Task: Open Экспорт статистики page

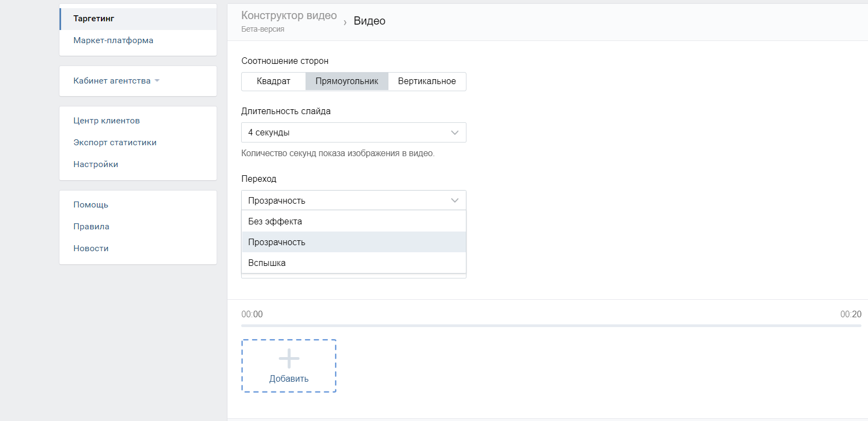Action: 115,143
